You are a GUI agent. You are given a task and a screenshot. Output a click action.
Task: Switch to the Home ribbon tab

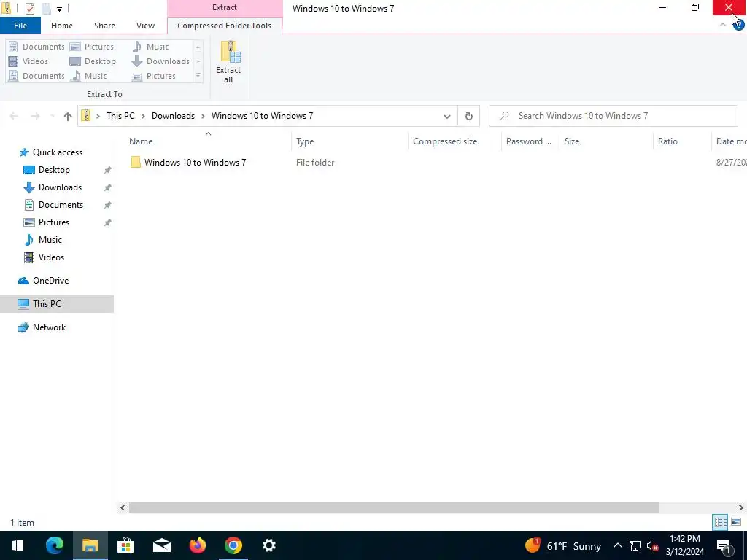pyautogui.click(x=62, y=26)
